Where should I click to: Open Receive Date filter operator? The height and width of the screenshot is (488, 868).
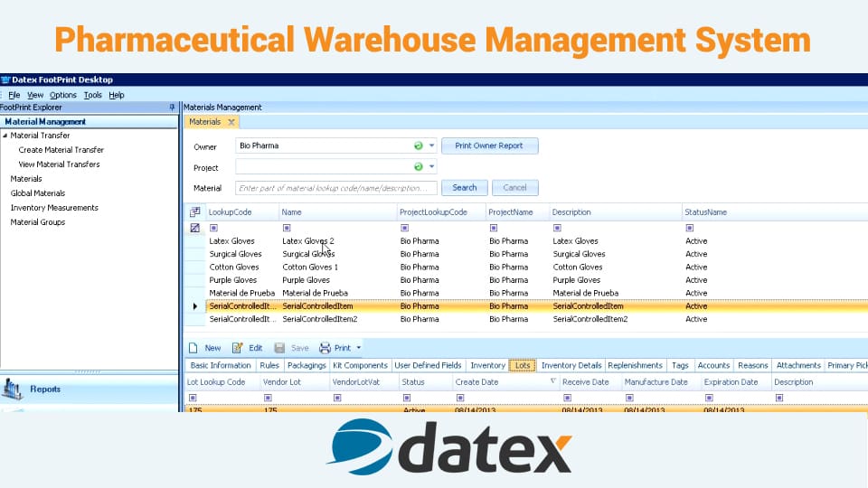[x=568, y=398]
